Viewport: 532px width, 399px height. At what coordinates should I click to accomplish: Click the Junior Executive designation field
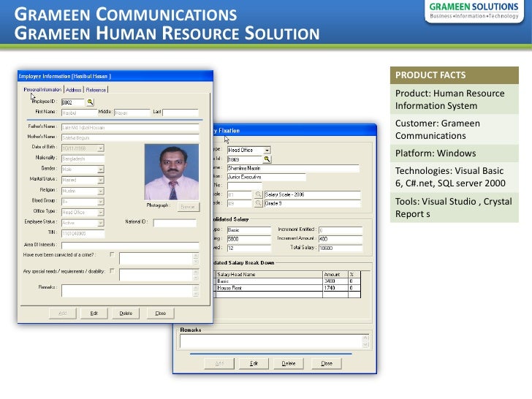coord(266,177)
